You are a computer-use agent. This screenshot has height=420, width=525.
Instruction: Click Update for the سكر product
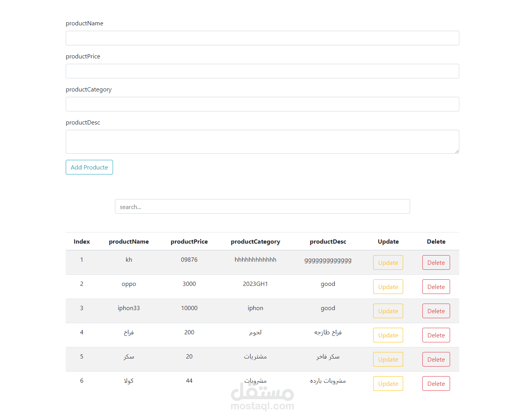tap(388, 359)
